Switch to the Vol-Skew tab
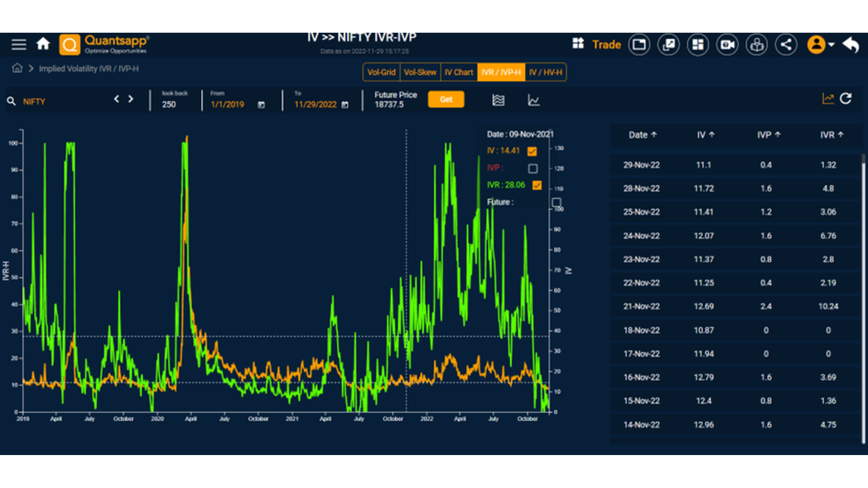This screenshot has height=488, width=868. [420, 72]
